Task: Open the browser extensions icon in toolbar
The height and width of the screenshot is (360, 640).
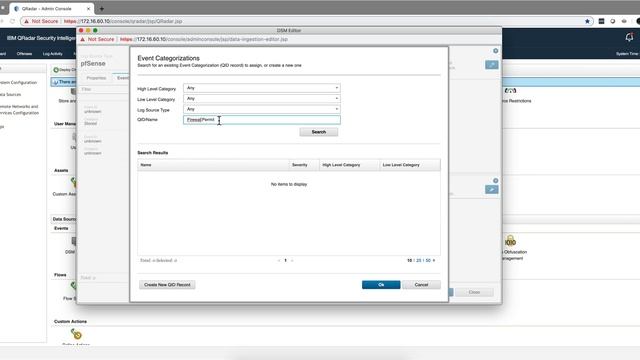Action: [601, 21]
